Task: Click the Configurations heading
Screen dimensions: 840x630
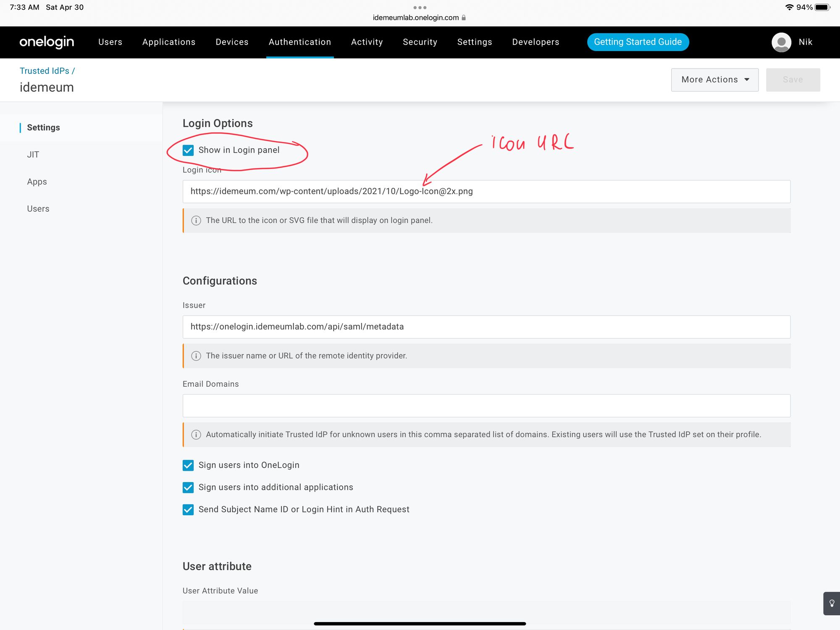Action: pos(220,281)
